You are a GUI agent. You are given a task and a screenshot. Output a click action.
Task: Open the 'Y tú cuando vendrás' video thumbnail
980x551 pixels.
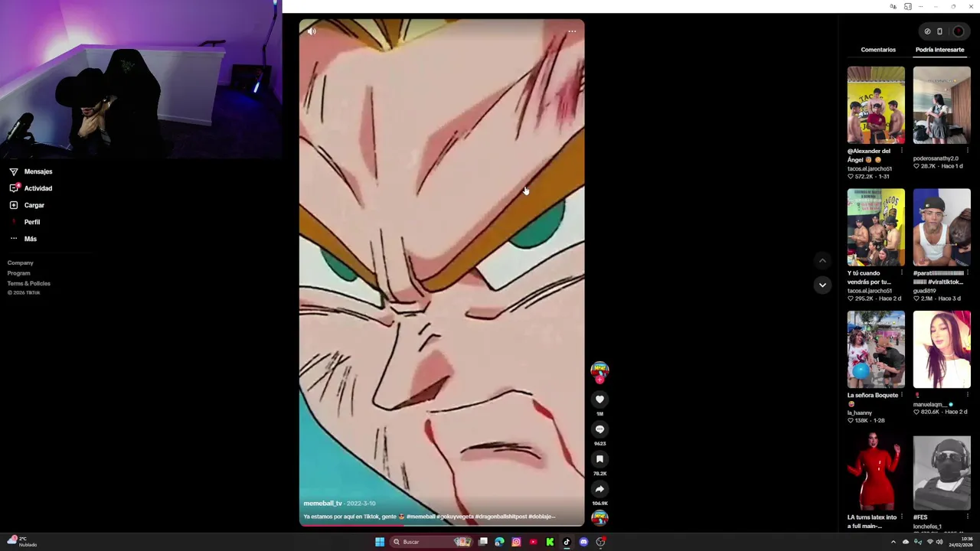pos(876,227)
